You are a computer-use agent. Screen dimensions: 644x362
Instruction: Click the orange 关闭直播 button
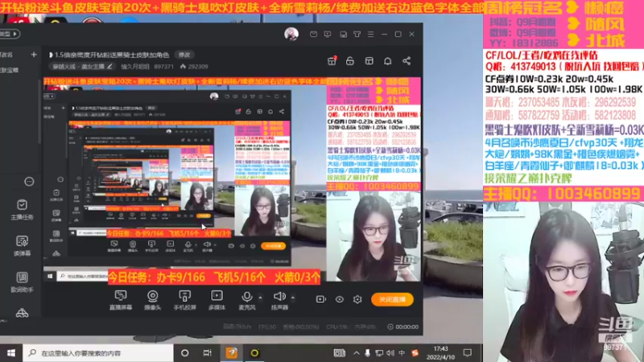(x=392, y=299)
